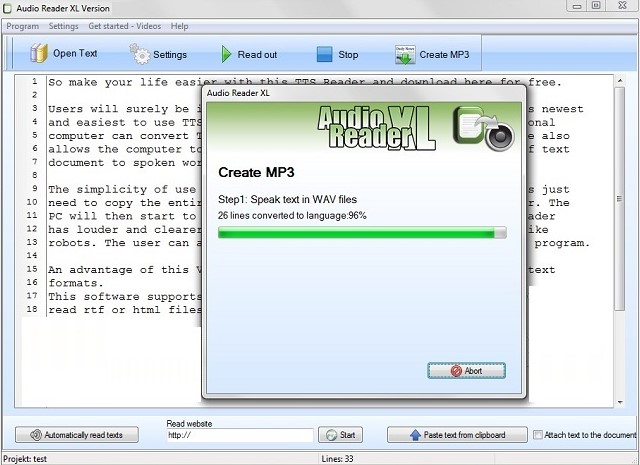Open Settings via the gear icon

(140, 54)
